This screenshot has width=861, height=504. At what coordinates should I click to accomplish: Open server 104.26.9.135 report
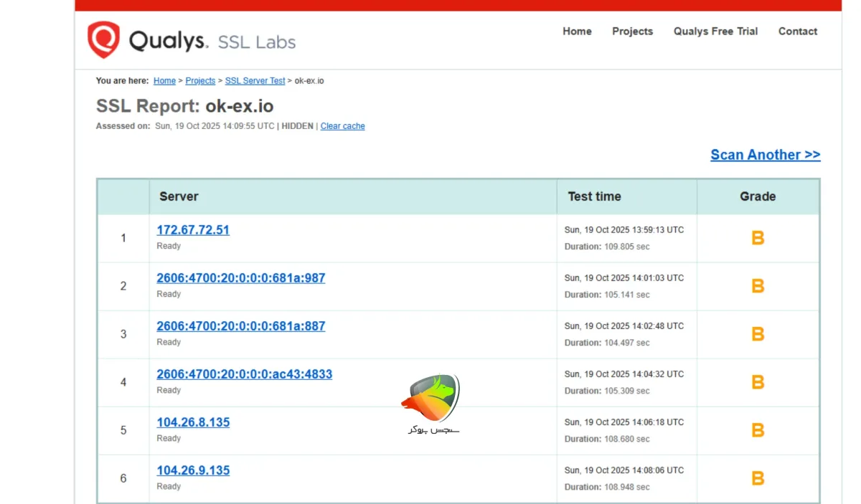point(193,470)
